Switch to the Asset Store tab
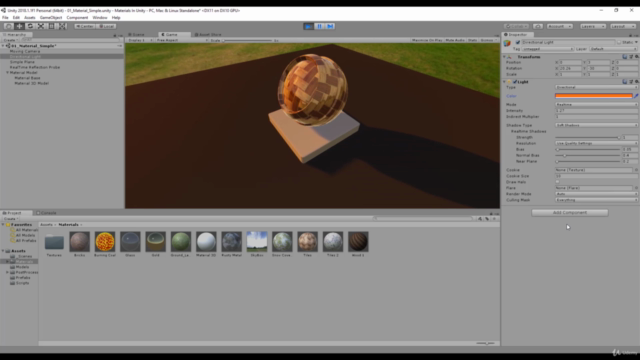Viewport: 640px width, 360px height. pyautogui.click(x=208, y=35)
